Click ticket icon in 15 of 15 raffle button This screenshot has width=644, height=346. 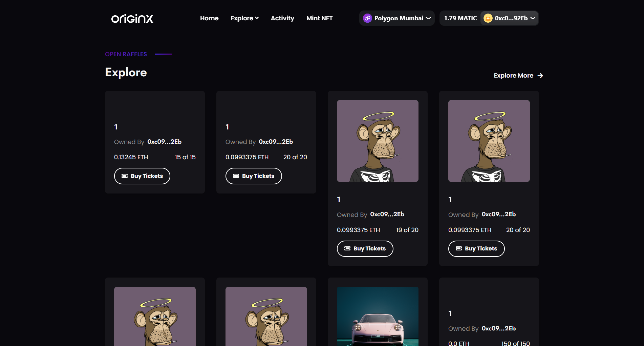125,176
